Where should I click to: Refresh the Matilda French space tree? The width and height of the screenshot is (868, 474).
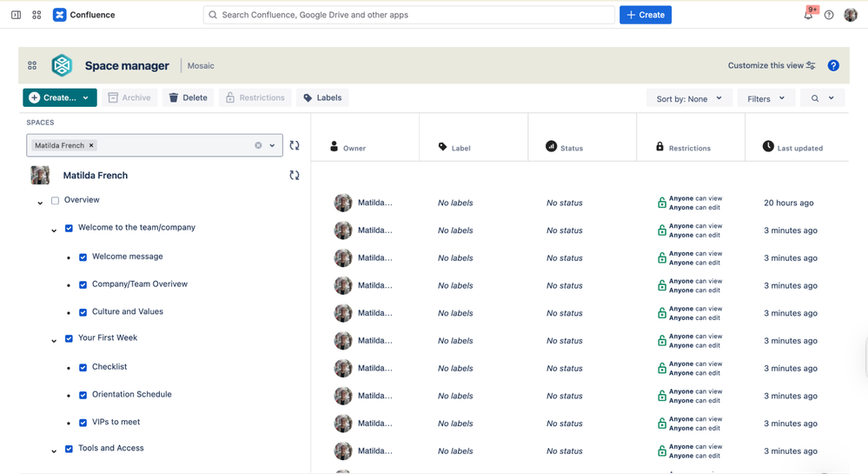[x=295, y=175]
